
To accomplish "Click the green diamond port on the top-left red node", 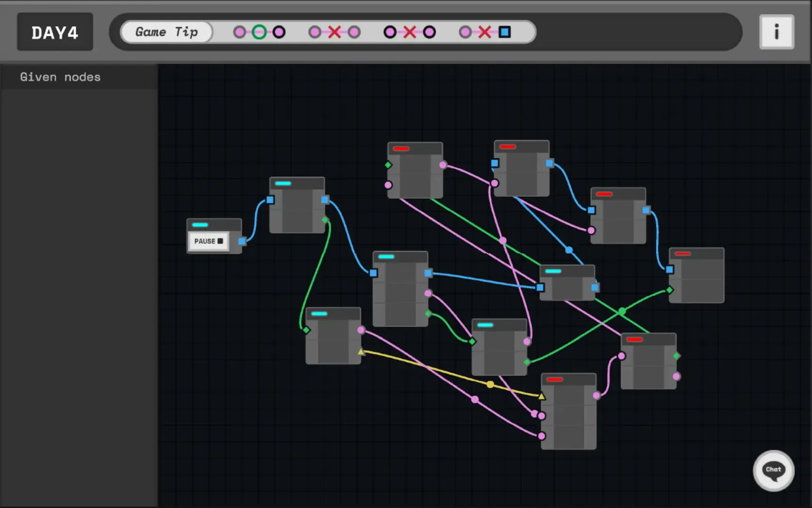I will 388,165.
